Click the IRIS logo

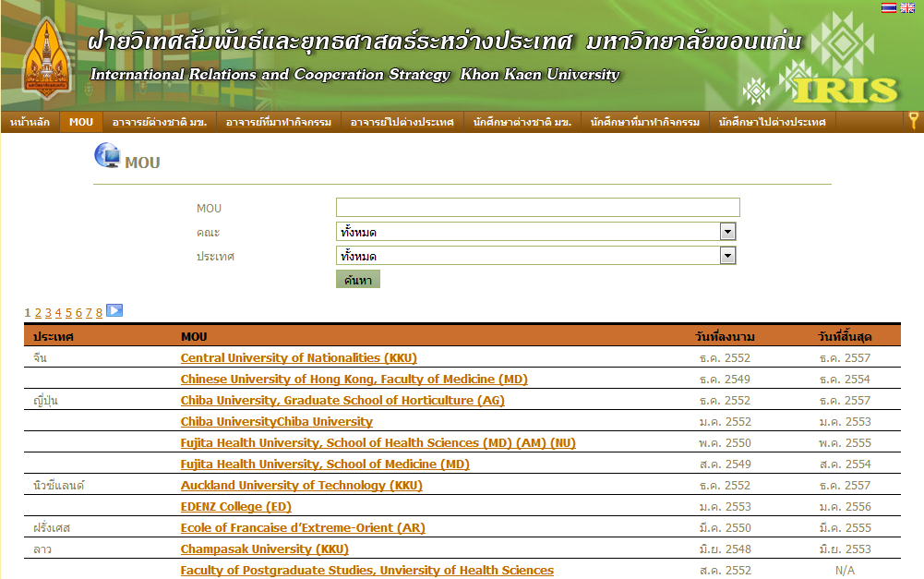pyautogui.click(x=845, y=90)
